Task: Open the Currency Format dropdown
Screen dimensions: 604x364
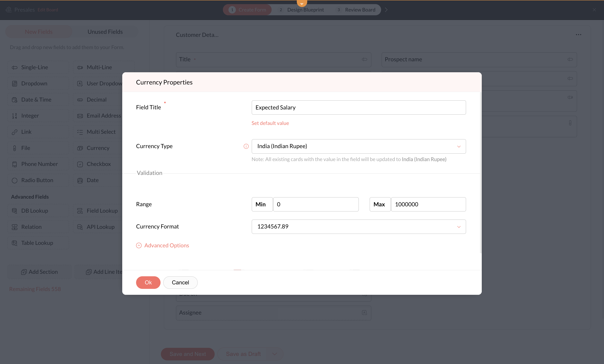Action: point(358,226)
